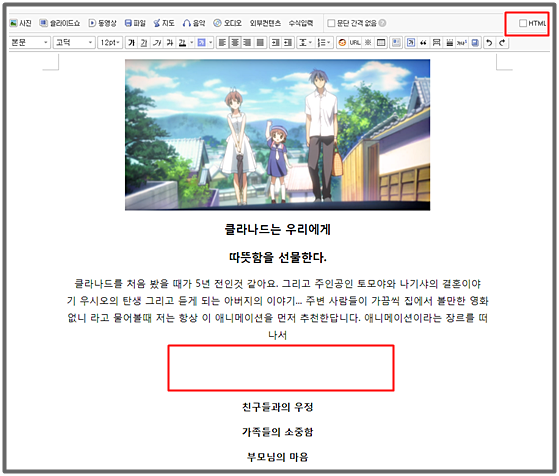Viewport: 559px width, 476px height.
Task: Insert a URL link
Action: pos(355,43)
